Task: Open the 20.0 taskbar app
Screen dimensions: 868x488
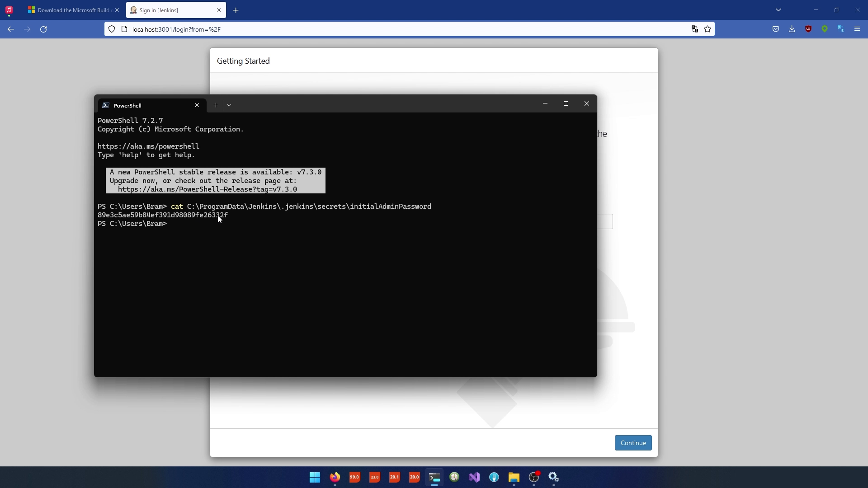Action: pos(415,477)
